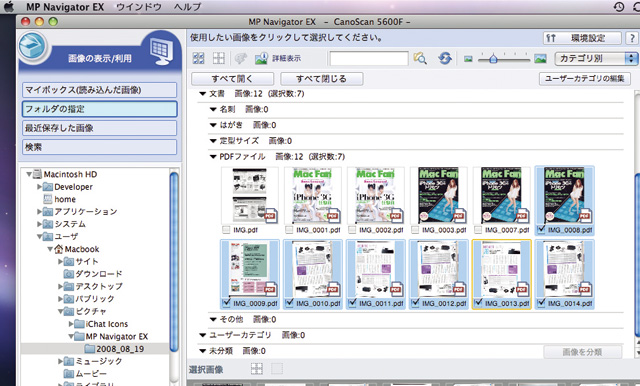Collapse the 未分類 category section
Image resolution: width=640 pixels, height=386 pixels.
coord(202,351)
